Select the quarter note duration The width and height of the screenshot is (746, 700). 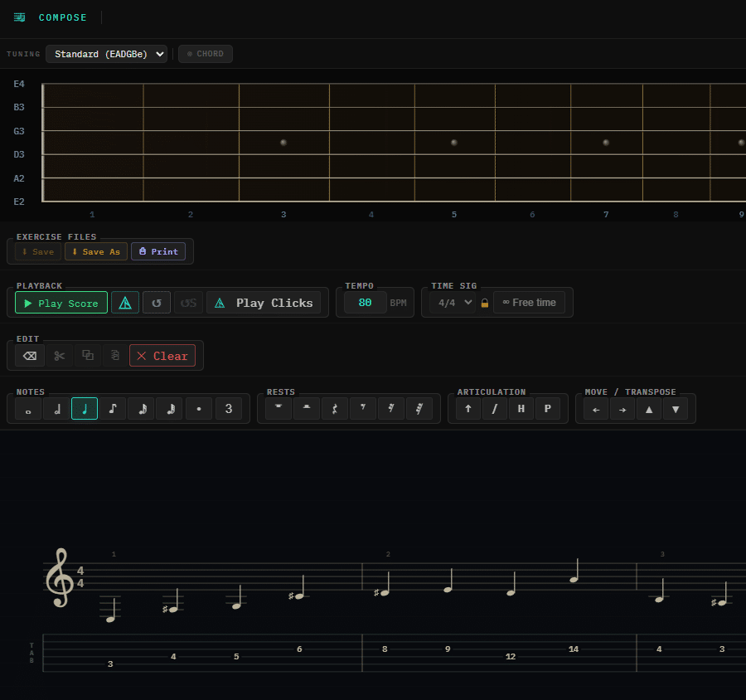tap(85, 409)
